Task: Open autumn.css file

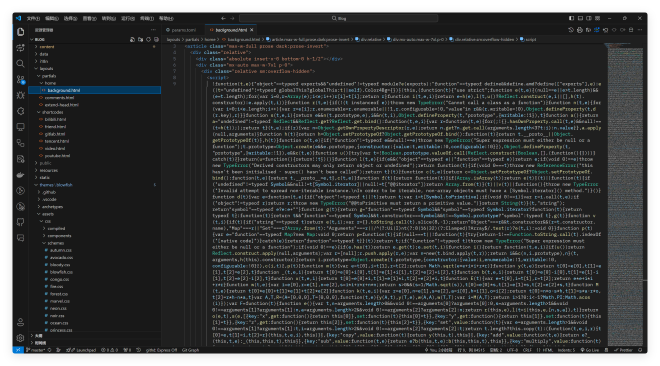Action: [x=61, y=250]
